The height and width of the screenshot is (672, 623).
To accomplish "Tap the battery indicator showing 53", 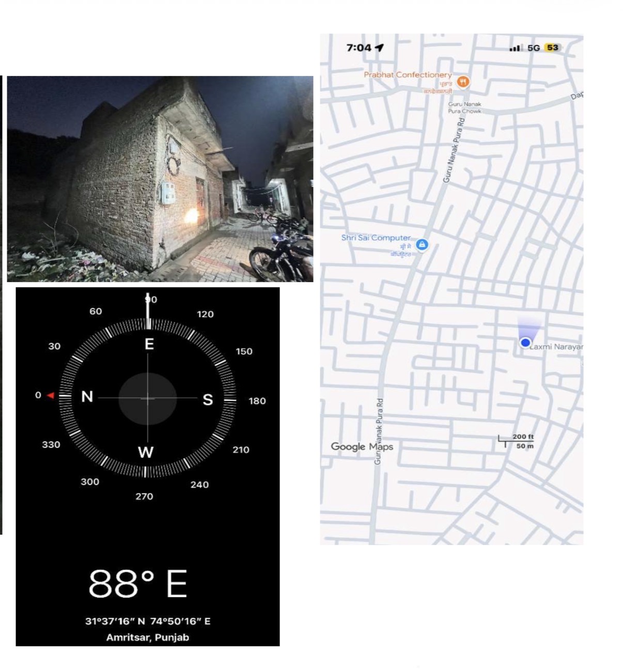I will pyautogui.click(x=552, y=48).
